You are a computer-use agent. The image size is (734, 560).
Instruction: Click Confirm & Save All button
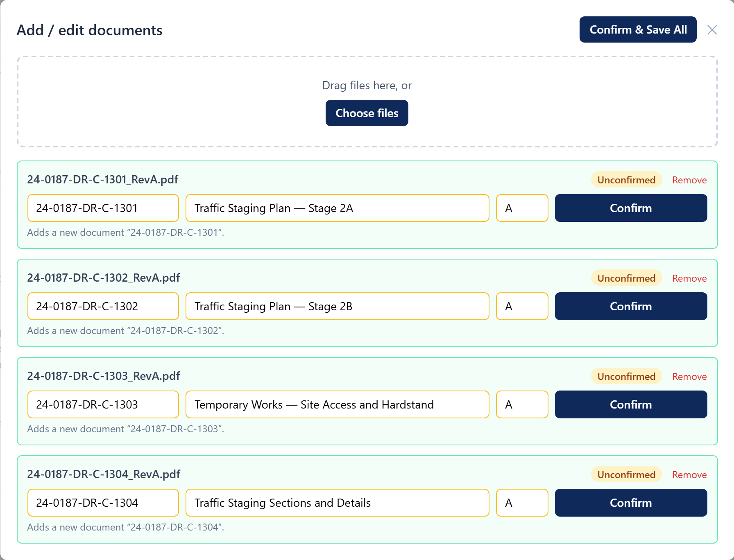point(638,29)
